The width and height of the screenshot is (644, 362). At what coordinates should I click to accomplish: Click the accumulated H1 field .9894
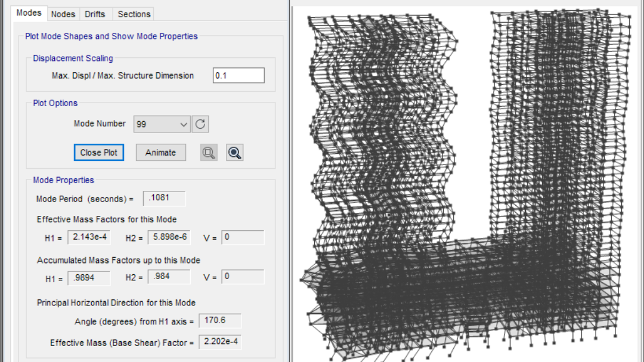[x=89, y=277]
